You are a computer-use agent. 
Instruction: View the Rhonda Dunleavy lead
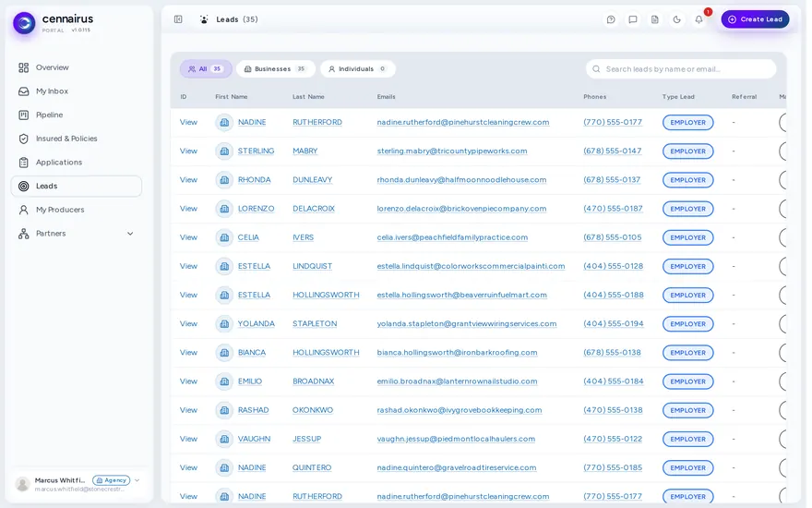click(188, 180)
